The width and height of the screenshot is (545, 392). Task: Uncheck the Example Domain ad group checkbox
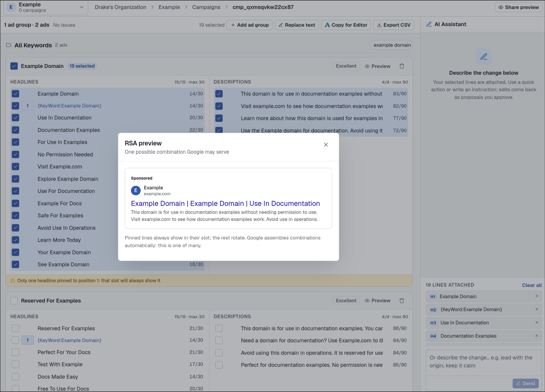coord(14,66)
